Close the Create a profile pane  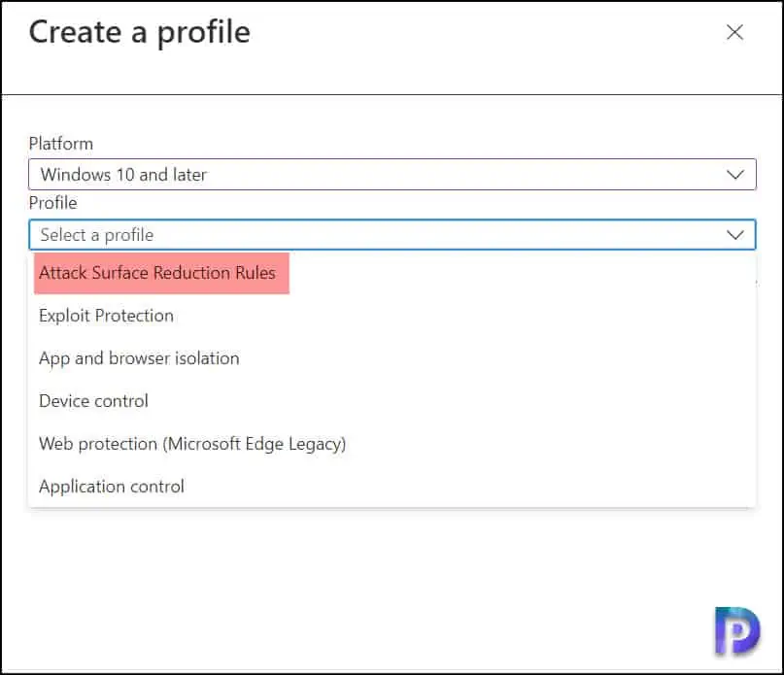pos(734,32)
